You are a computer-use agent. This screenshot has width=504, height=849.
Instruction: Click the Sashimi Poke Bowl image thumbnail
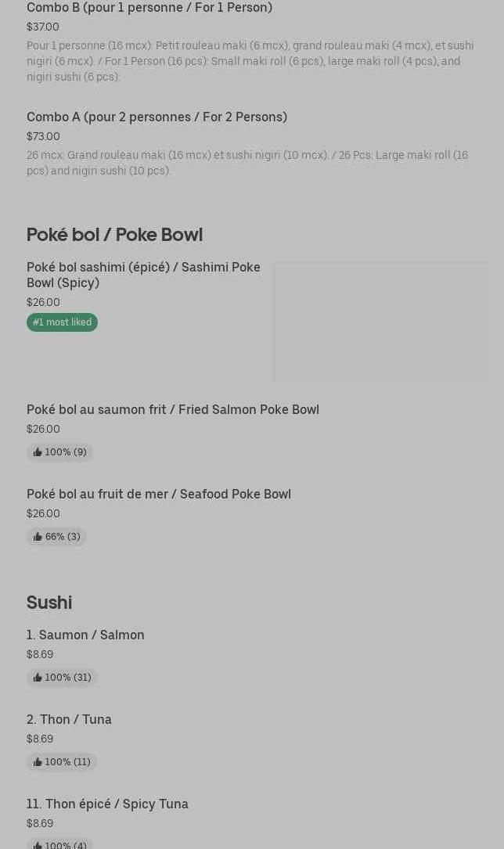click(380, 321)
